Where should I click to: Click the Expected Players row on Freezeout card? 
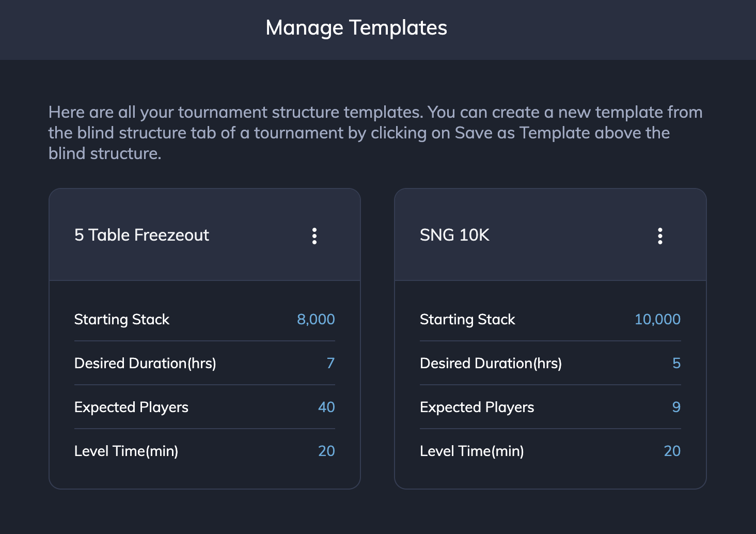click(x=204, y=407)
